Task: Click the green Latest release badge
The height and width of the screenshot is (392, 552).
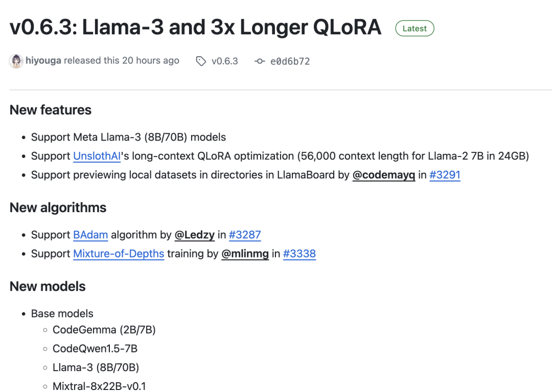Action: [415, 29]
